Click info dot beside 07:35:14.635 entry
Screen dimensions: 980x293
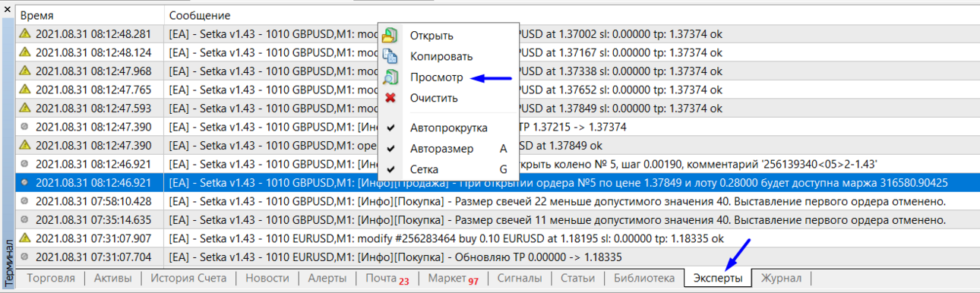click(x=24, y=219)
